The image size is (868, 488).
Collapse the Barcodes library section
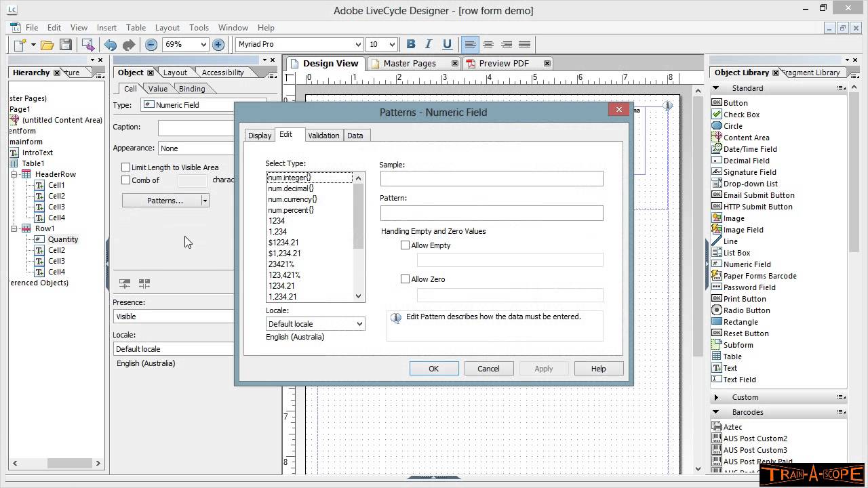pyautogui.click(x=716, y=412)
